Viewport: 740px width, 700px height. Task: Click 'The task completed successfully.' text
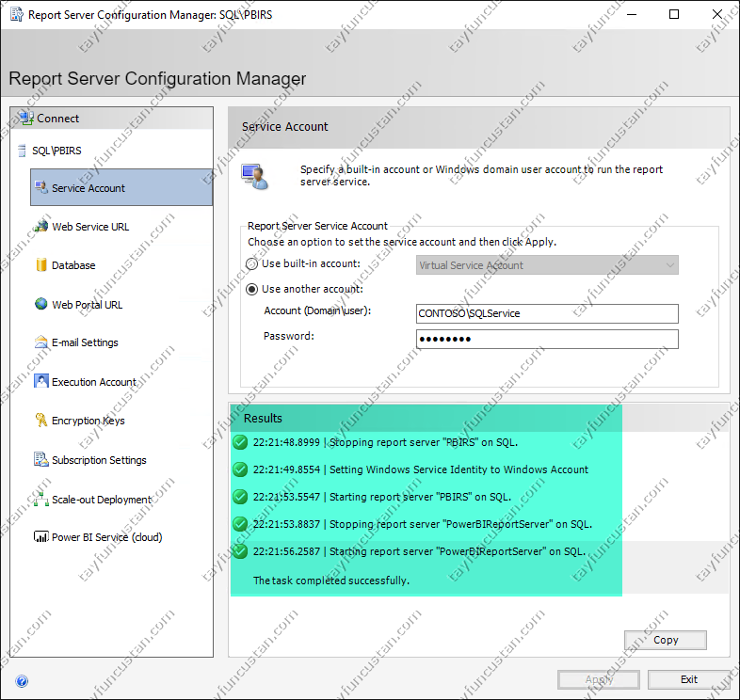click(x=330, y=581)
